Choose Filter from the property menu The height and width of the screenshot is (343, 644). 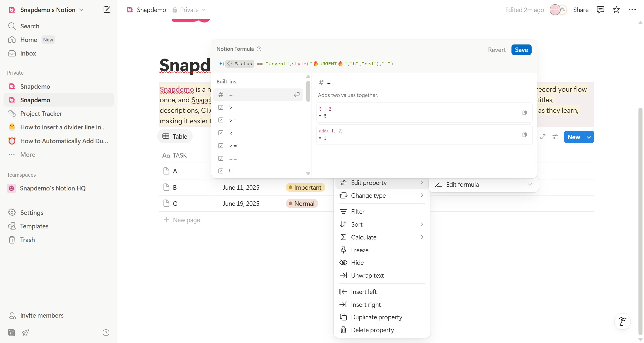point(382,212)
